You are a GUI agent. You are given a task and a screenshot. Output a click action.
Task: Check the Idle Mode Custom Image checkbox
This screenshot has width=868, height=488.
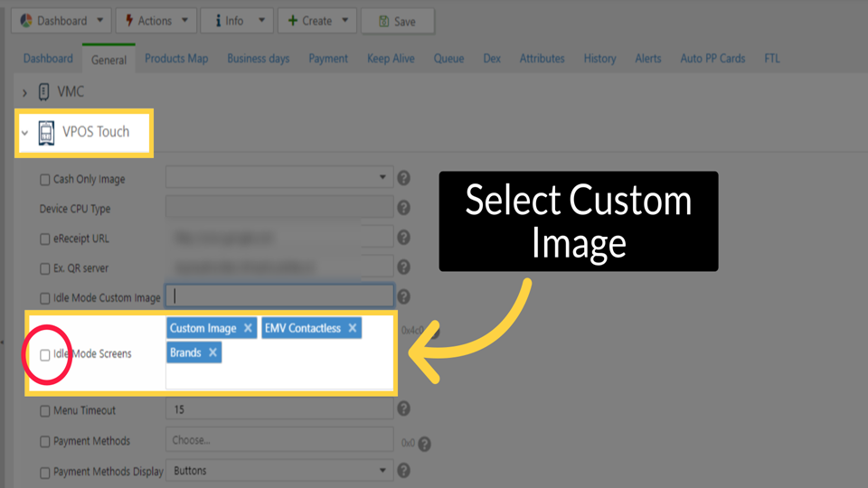tap(45, 299)
